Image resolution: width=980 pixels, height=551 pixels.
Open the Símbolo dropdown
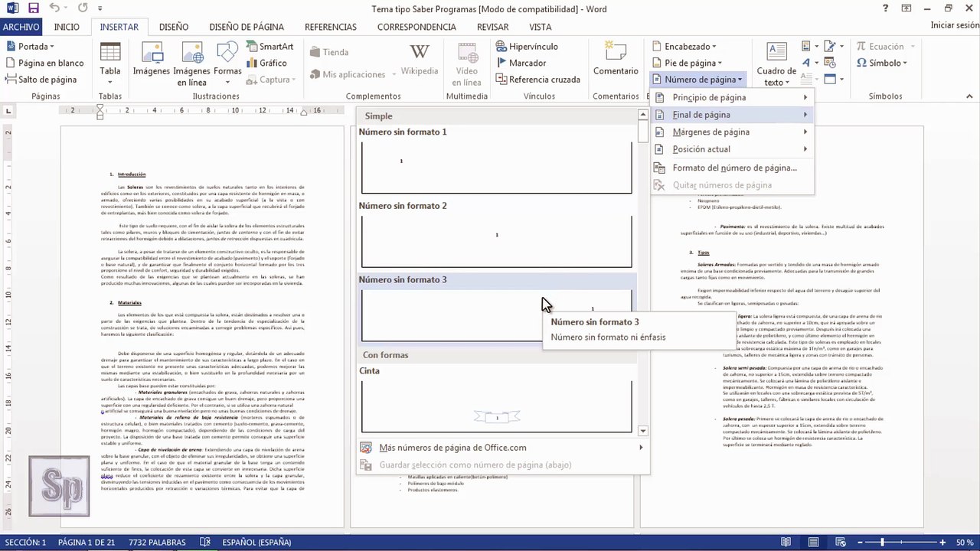[x=882, y=63]
